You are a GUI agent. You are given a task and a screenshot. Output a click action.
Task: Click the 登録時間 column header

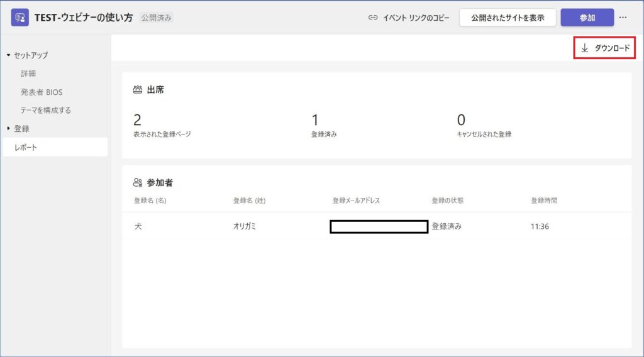(544, 200)
